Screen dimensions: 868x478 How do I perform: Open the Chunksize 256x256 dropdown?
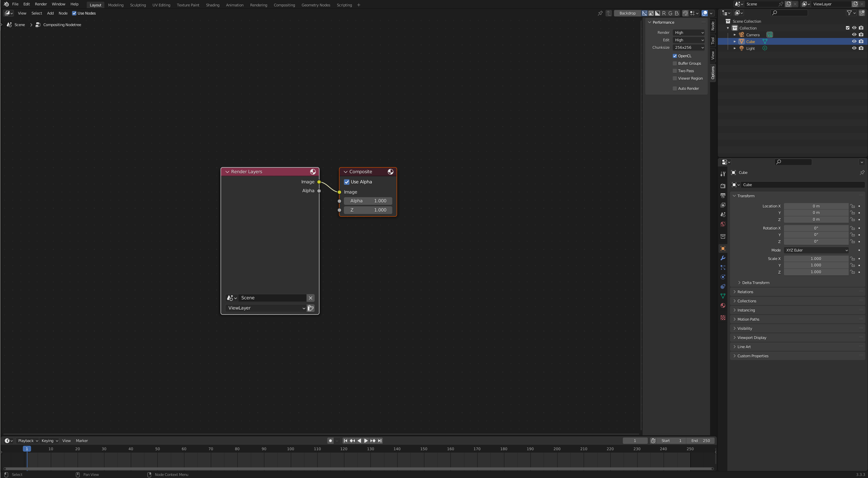tap(689, 47)
